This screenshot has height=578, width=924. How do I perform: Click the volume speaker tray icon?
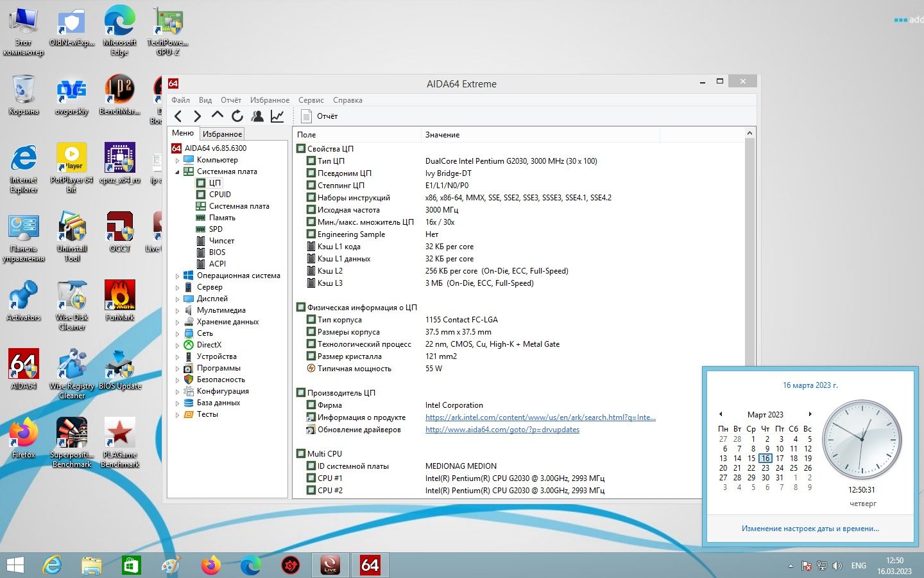837,566
